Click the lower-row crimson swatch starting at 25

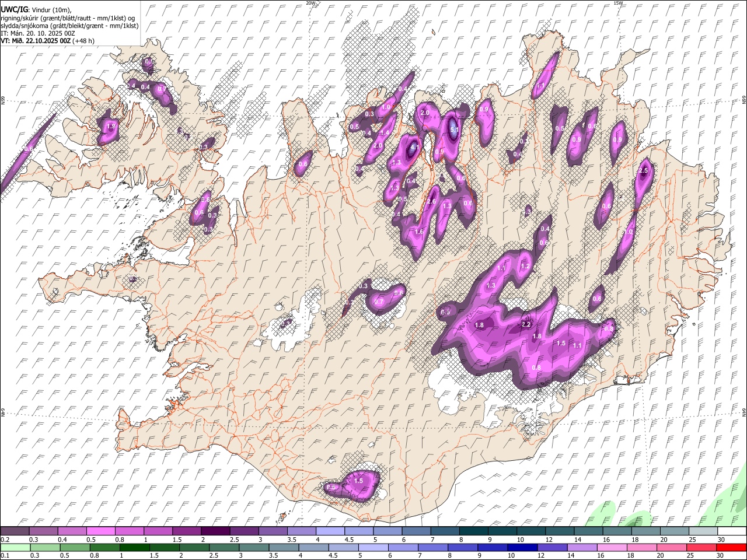pyautogui.click(x=701, y=548)
